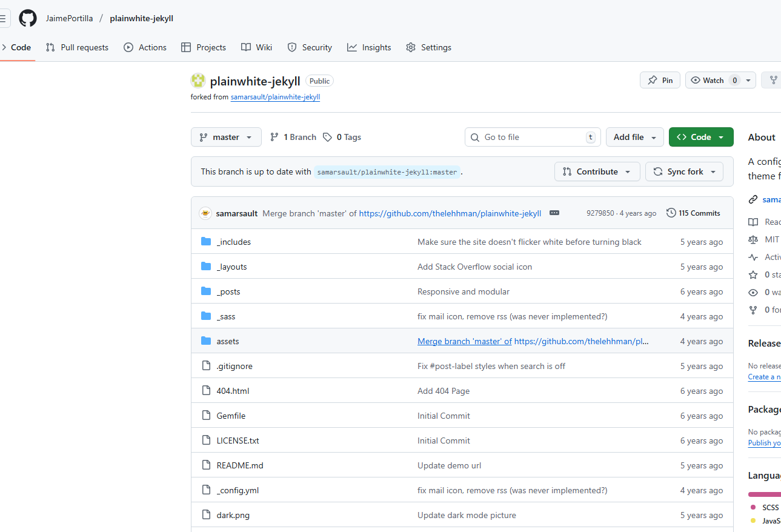This screenshot has width=781, height=532.
Task: Open the hamburger navigation menu
Action: (4, 18)
